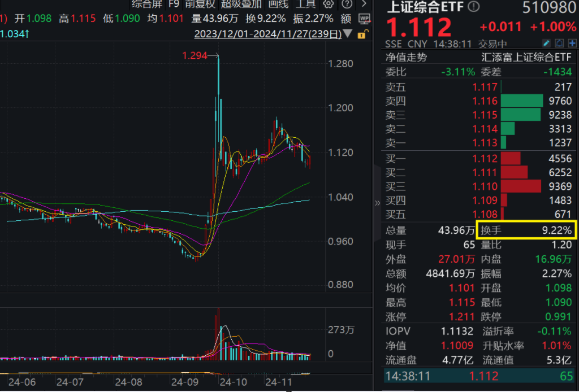Click the pencil annotation icon near 交易中
The image size is (579, 392).
pyautogui.click(x=546, y=42)
